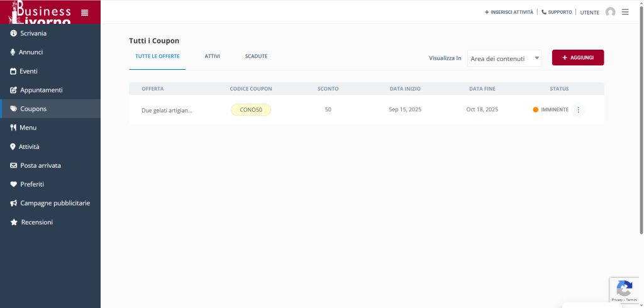The height and width of the screenshot is (308, 644).
Task: Click the Annunci microphone icon
Action: (13, 52)
